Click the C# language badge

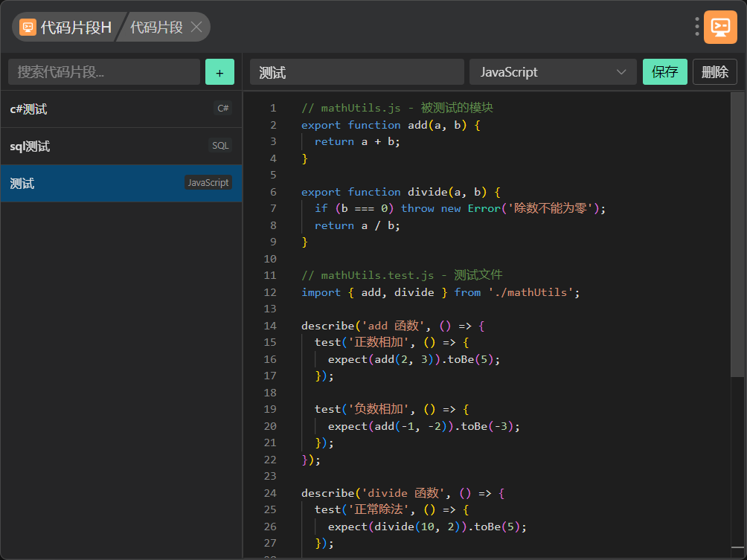point(222,109)
